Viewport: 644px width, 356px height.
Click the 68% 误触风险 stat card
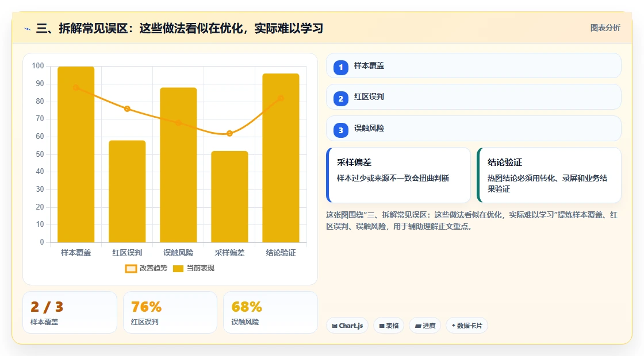tap(270, 312)
